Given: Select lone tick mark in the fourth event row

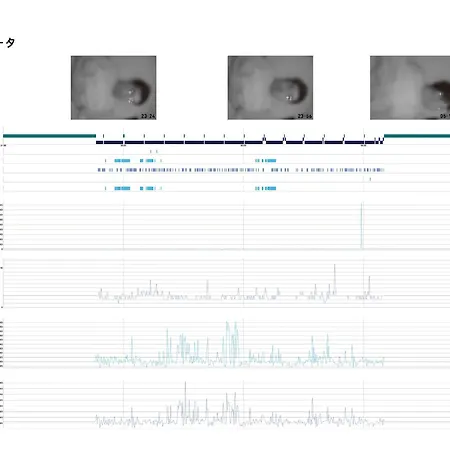Looking at the screenshot, I should pos(370,179).
